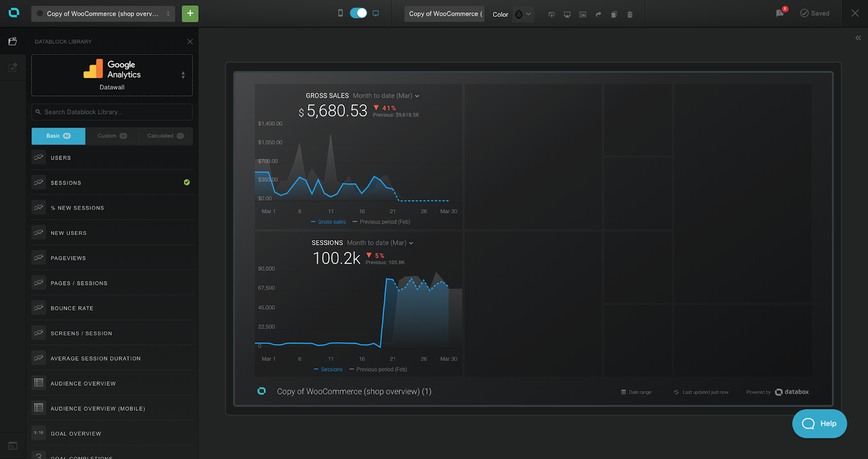Click the SESSIONS chart title
Screen dimensions: 868x459
pyautogui.click(x=327, y=243)
